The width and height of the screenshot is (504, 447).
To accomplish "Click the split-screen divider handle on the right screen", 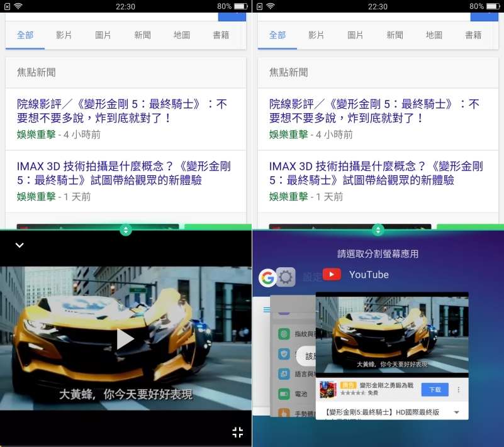I will [378, 229].
